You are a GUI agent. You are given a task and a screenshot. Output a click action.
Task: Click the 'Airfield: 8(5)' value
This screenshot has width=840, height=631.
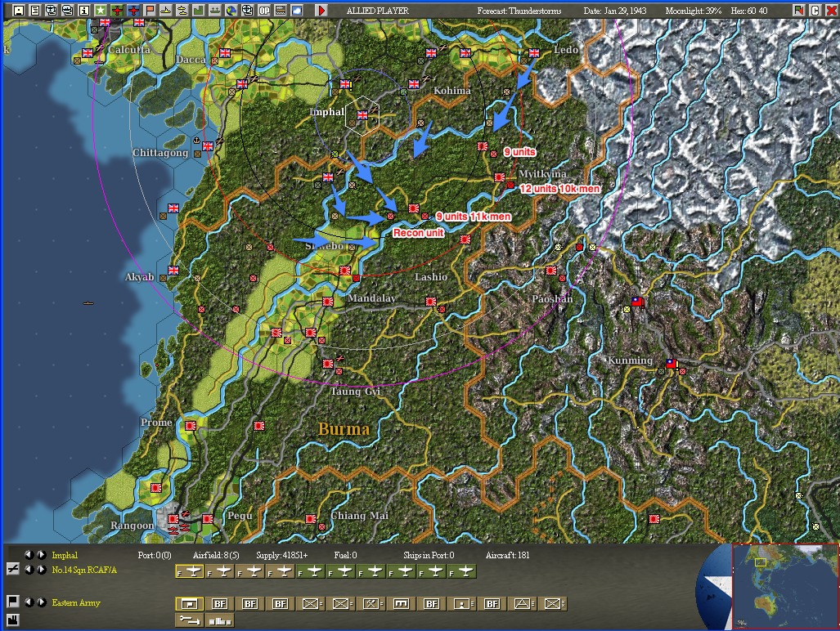216,555
